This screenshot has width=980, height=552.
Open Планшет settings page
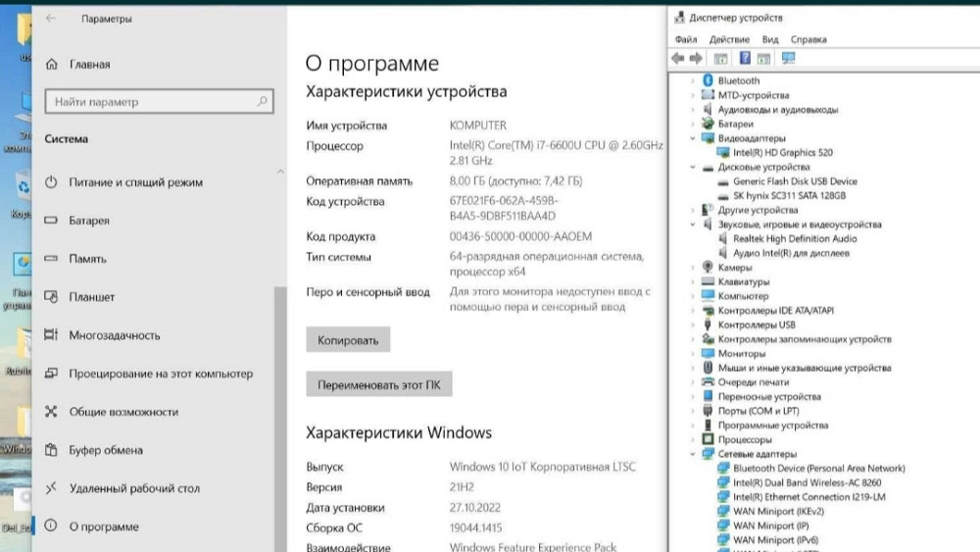(x=91, y=297)
